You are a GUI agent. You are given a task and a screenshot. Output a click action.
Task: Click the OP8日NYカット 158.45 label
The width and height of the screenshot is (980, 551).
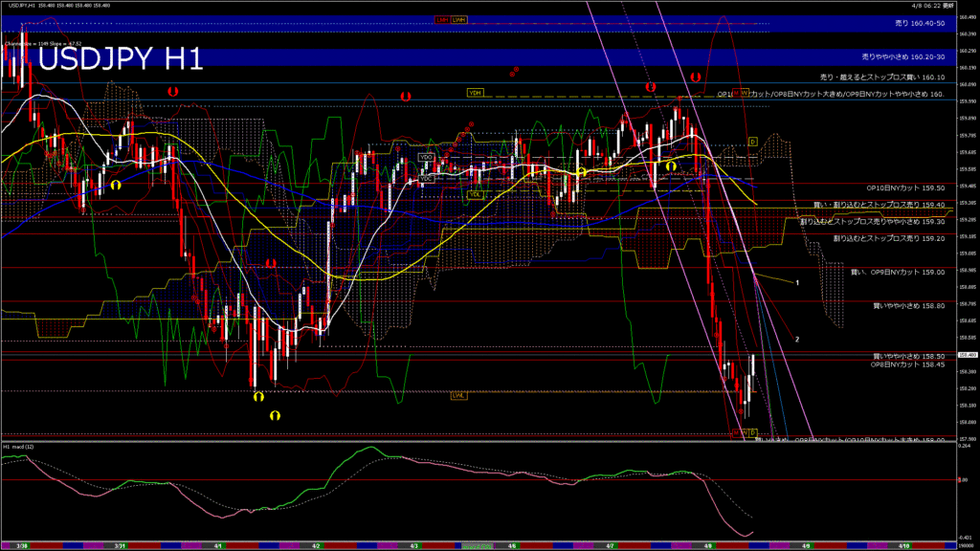[x=907, y=364]
